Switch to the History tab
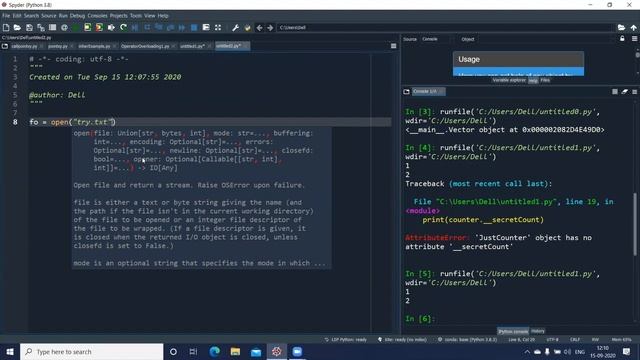 (x=538, y=331)
